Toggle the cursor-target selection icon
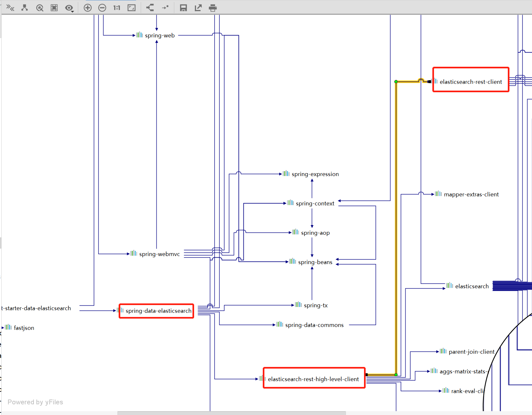Viewport: 532px width, 415px height. click(x=40, y=8)
